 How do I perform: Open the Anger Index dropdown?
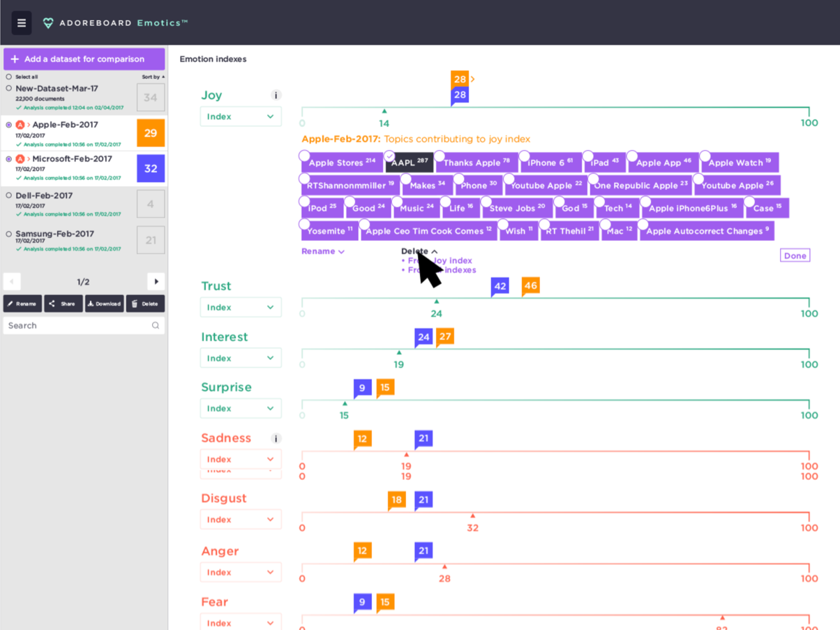tap(241, 572)
